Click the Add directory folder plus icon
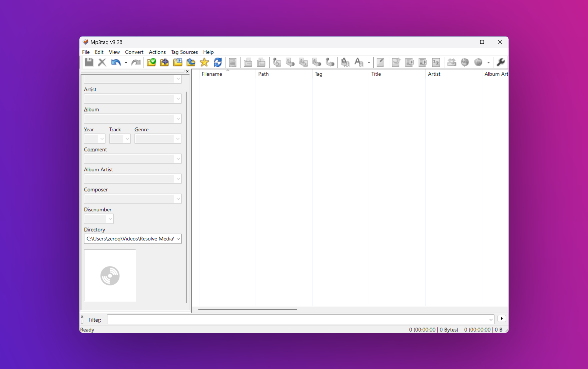This screenshot has height=369, width=588. click(164, 62)
